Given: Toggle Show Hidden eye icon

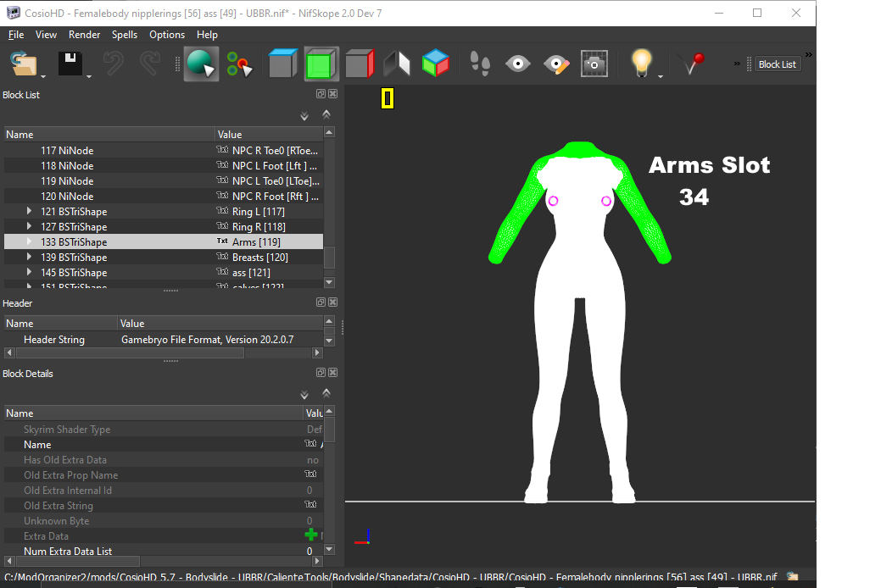Looking at the screenshot, I should 517,64.
